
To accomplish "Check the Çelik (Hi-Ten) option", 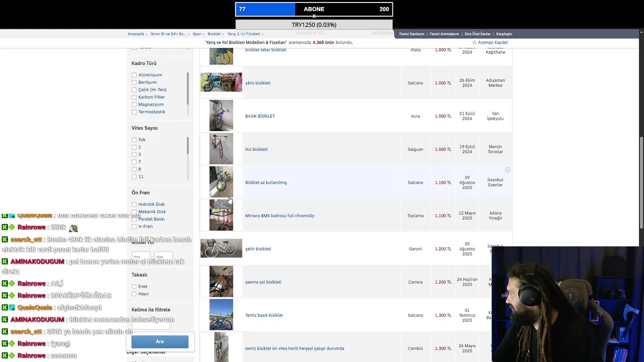I will tap(134, 89).
